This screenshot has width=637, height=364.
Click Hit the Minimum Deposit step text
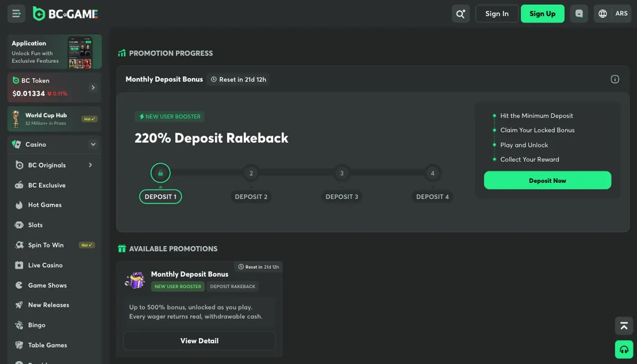[x=536, y=116]
